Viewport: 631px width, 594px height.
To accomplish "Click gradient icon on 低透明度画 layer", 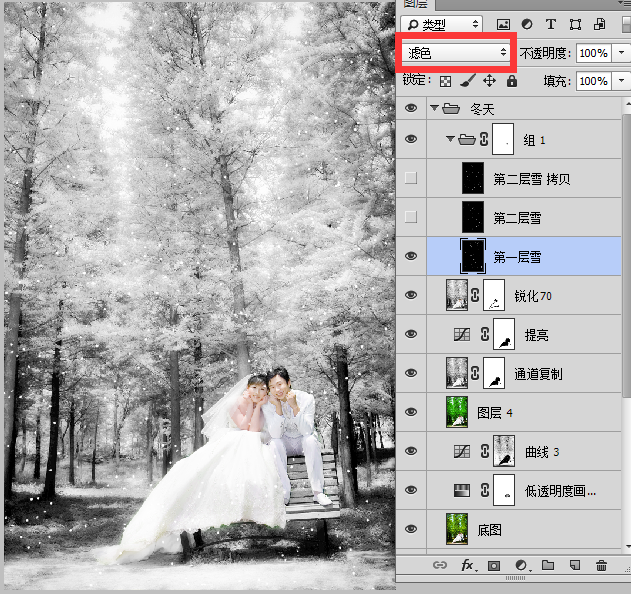I will tap(462, 491).
